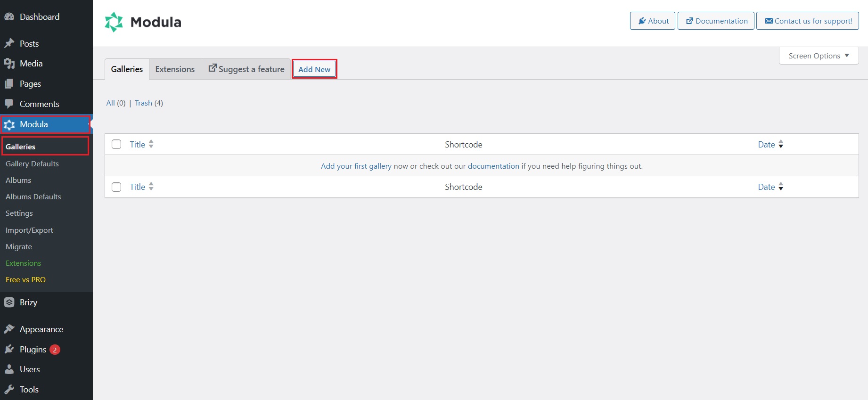This screenshot has width=868, height=400.
Task: Check the select-all checkbox in table header
Action: click(116, 144)
